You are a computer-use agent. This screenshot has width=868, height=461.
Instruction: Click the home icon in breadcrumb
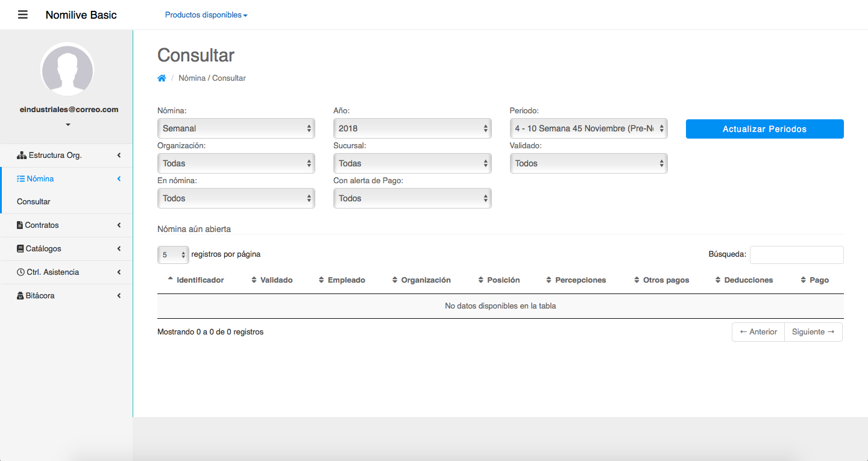pos(162,78)
